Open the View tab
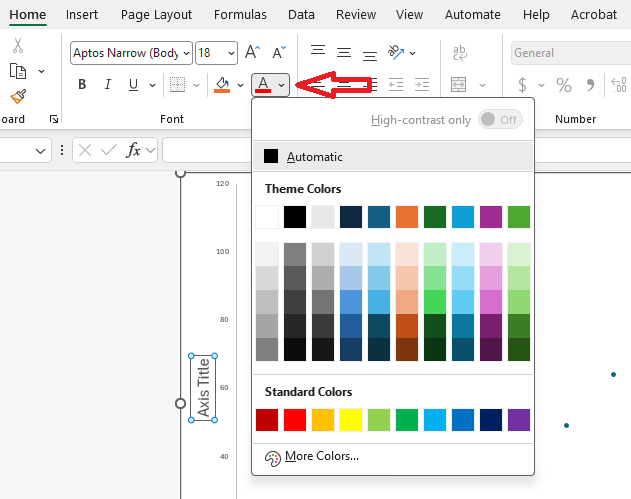631x499 pixels. click(409, 14)
